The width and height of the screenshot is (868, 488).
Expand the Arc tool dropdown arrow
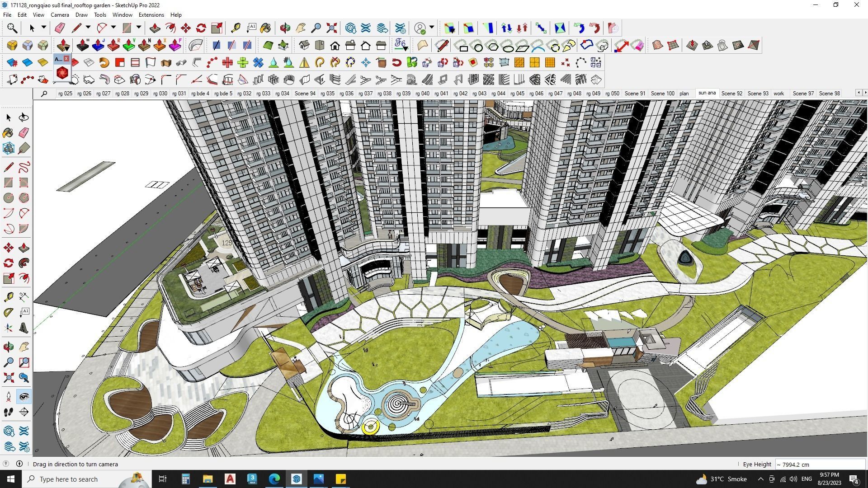tap(113, 28)
